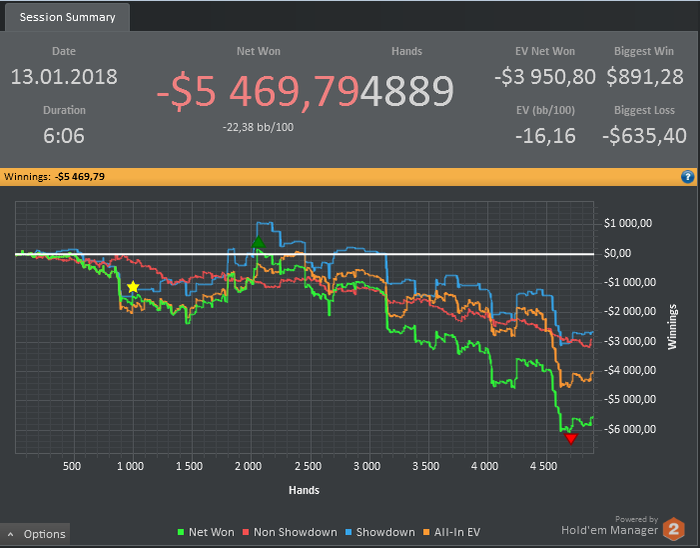Select the Session Summary tab

[x=67, y=17]
